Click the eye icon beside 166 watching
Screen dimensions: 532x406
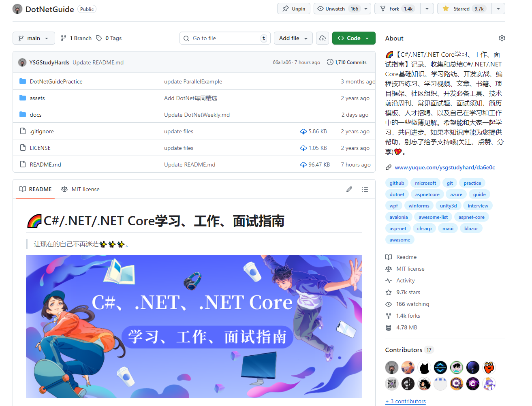pos(389,304)
